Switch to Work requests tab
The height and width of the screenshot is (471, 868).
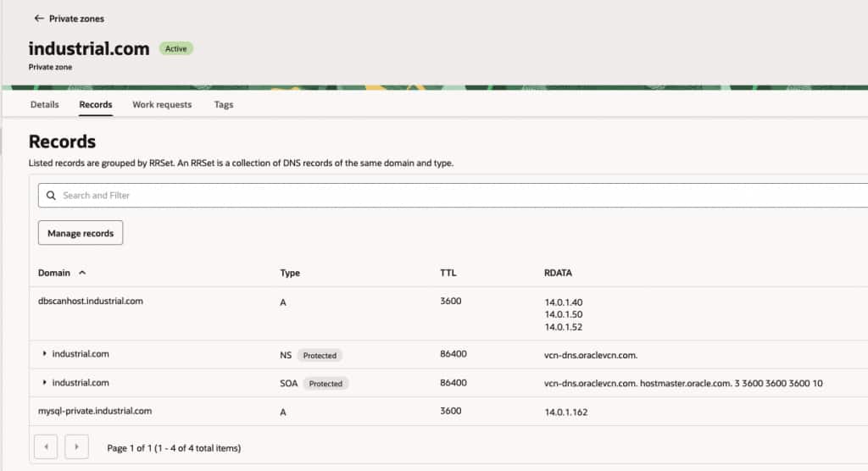click(x=162, y=104)
